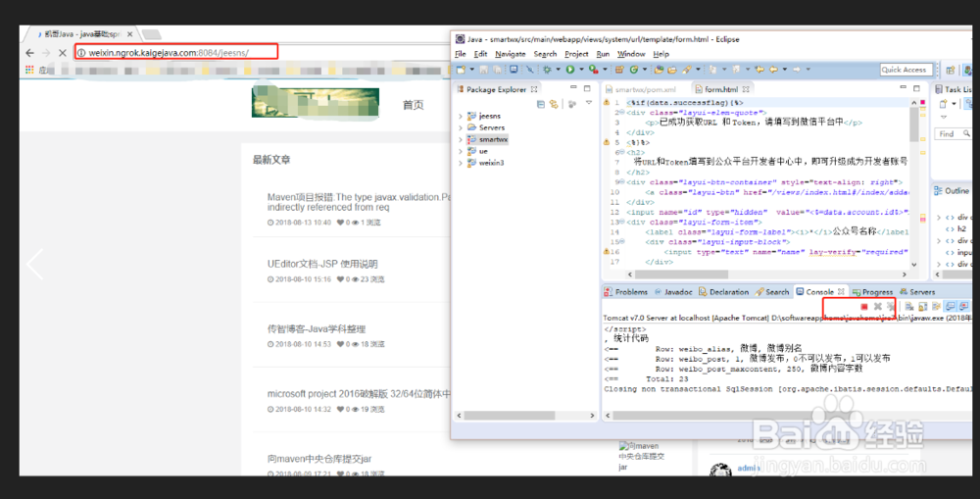This screenshot has width=980, height=499.
Task: Open Eclipse Help menu
Action: (661, 54)
